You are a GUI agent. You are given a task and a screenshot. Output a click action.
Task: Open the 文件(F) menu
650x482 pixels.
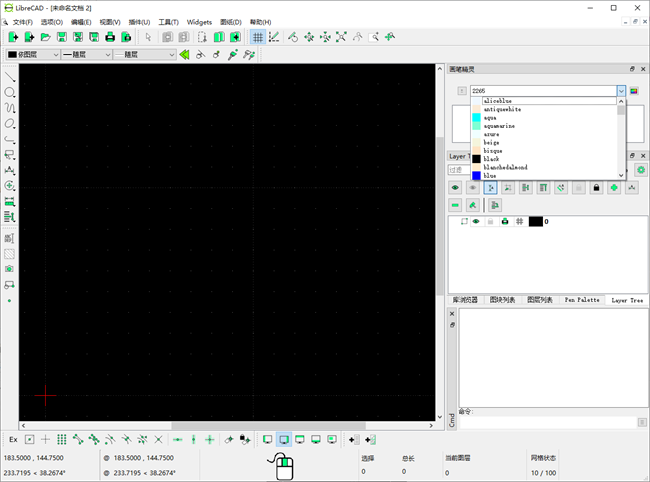(x=22, y=21)
